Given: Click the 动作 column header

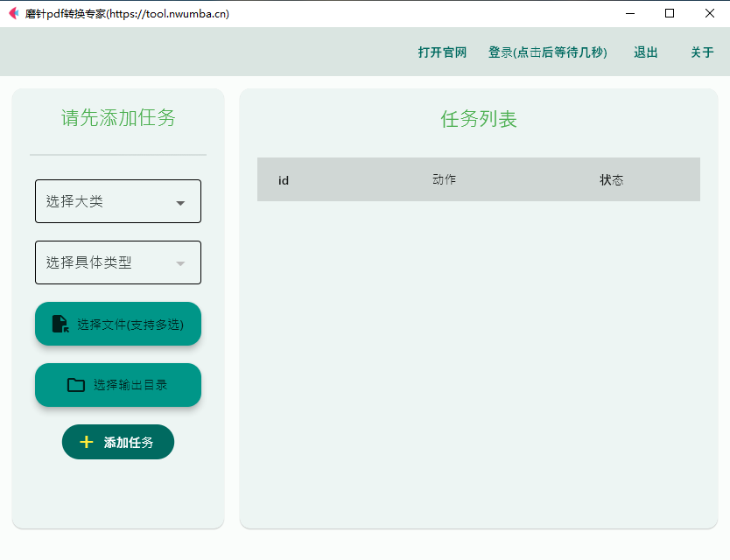Looking at the screenshot, I should click(x=444, y=179).
